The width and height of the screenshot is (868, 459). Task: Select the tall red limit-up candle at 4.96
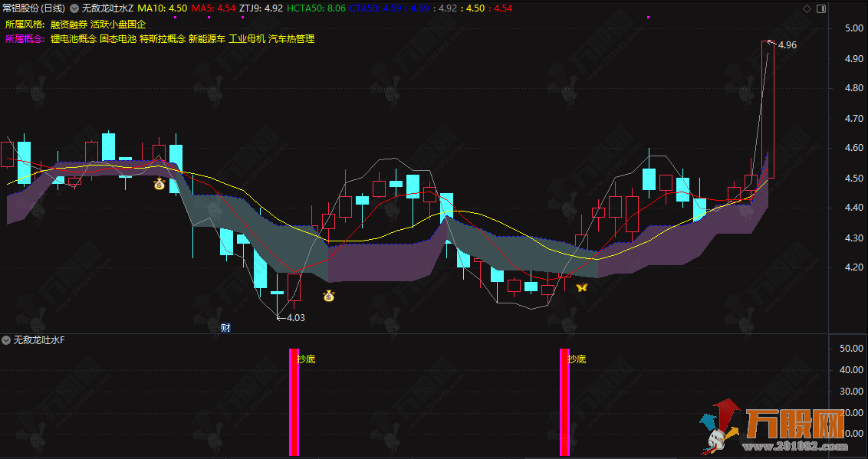pyautogui.click(x=768, y=110)
